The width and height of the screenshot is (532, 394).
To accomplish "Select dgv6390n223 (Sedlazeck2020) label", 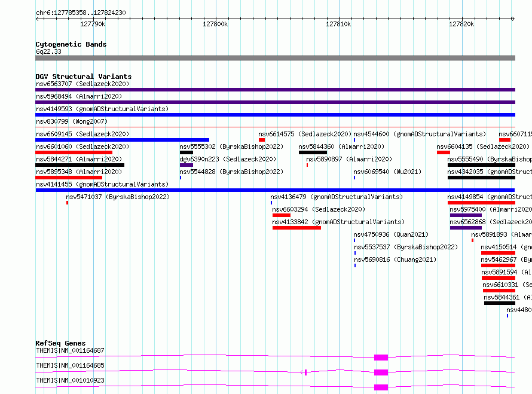I will pos(228,159).
